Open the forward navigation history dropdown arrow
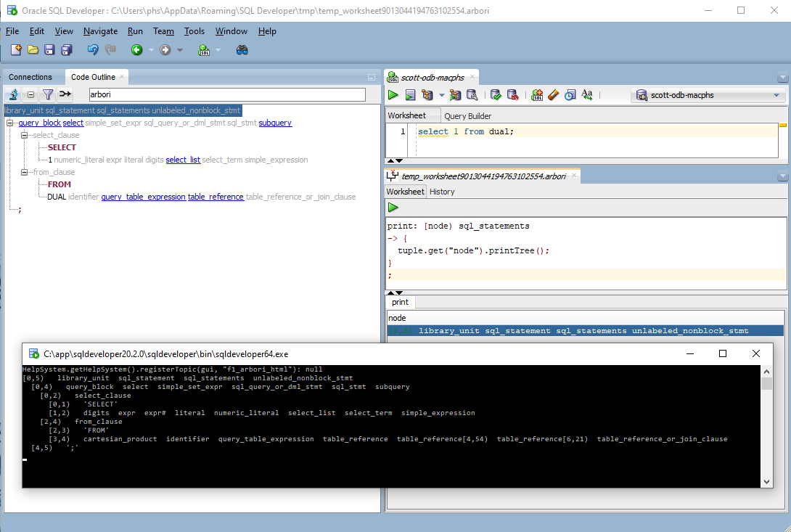The image size is (791, 532). pyautogui.click(x=179, y=50)
